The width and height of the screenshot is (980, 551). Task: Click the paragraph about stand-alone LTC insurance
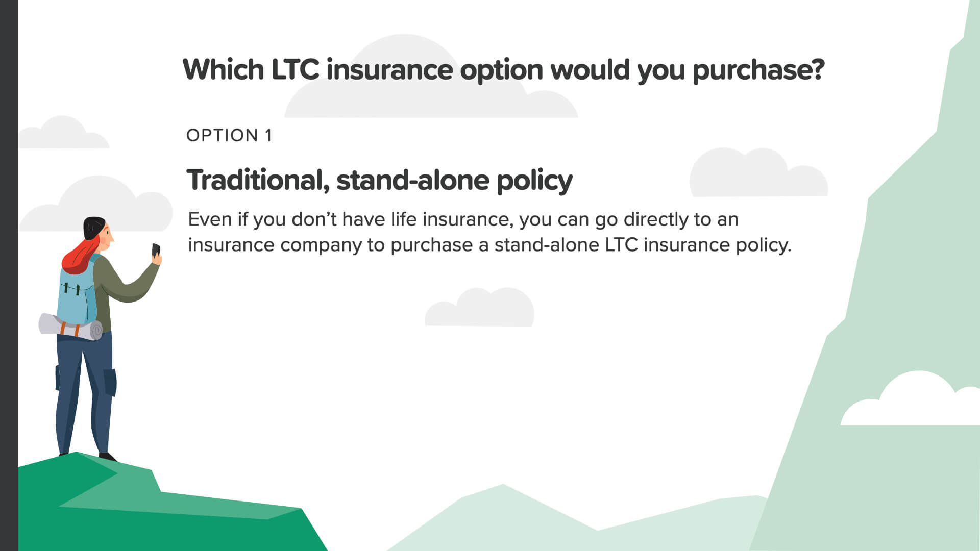pos(489,232)
